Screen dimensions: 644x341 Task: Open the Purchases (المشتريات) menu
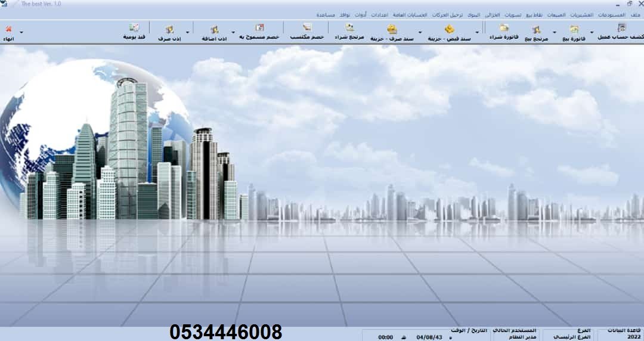[x=596, y=14]
